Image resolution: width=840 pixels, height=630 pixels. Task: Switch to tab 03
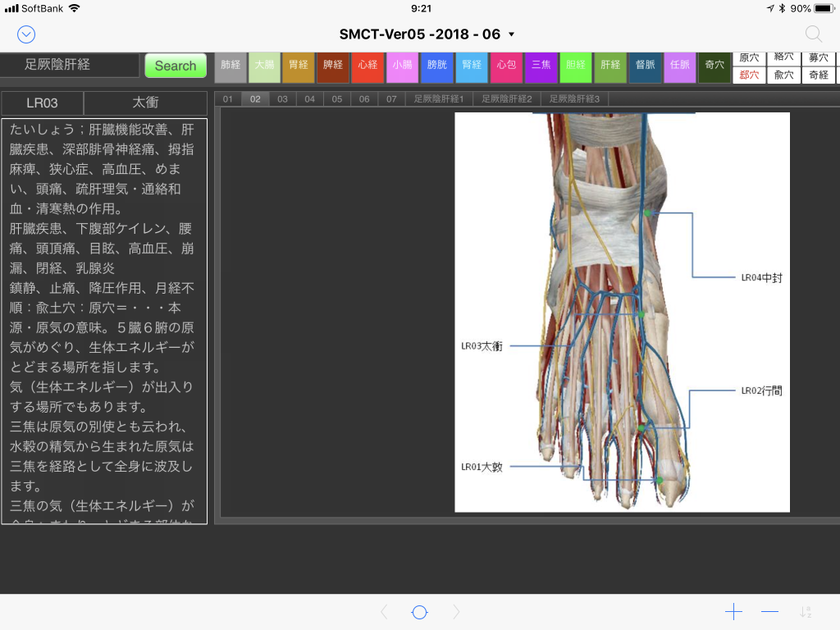(x=282, y=99)
